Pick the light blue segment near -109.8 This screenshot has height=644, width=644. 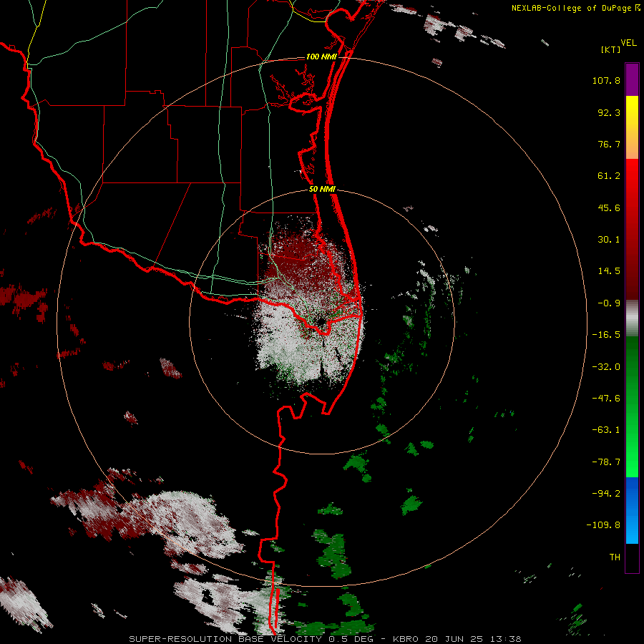tap(632, 527)
